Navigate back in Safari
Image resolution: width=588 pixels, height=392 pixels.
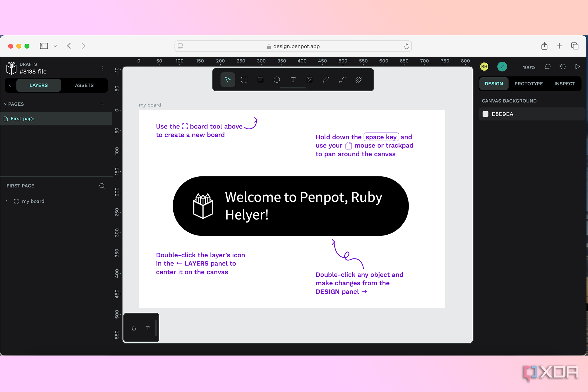69,46
